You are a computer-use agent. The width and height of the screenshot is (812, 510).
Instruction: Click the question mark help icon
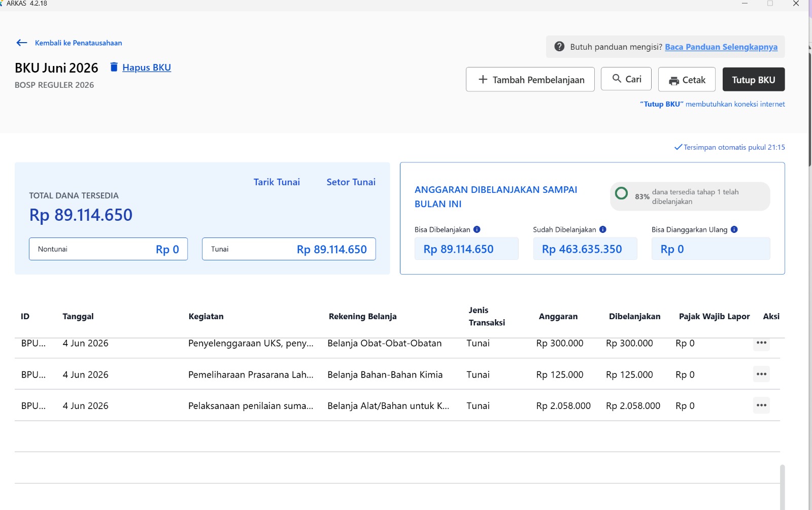tap(559, 47)
